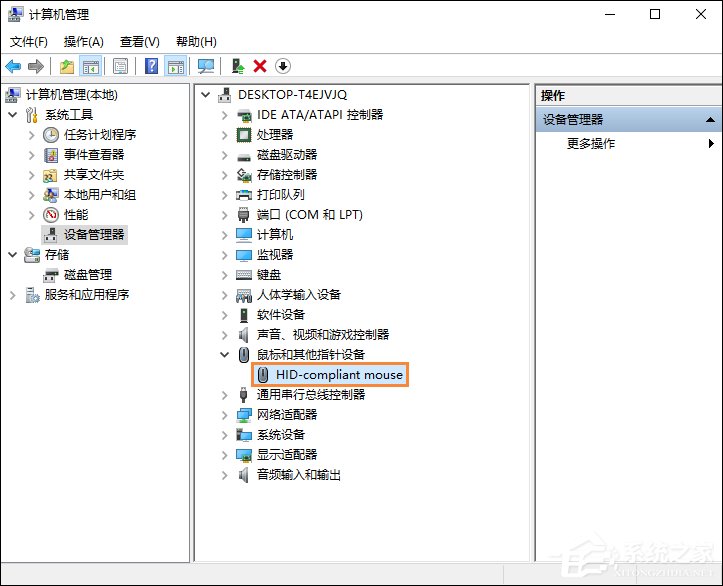The height and width of the screenshot is (586, 723).
Task: Collapse the 设备管理器 actions section
Action: pyautogui.click(x=711, y=120)
